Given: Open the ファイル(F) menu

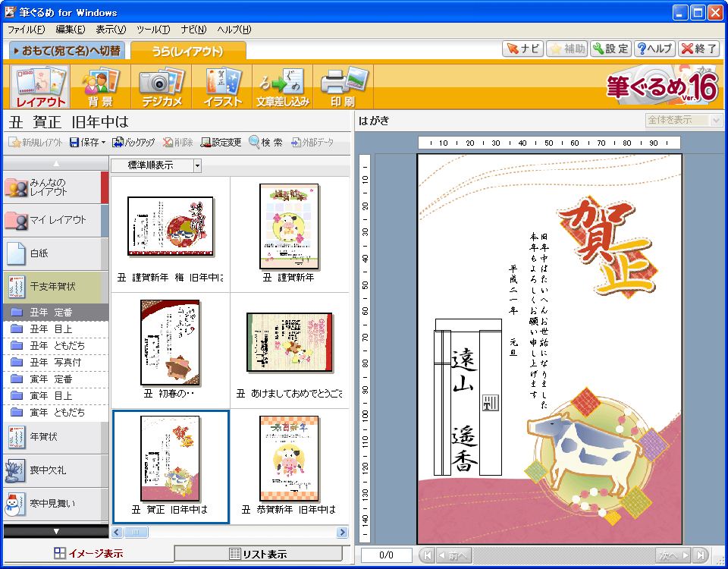Looking at the screenshot, I should (x=26, y=30).
